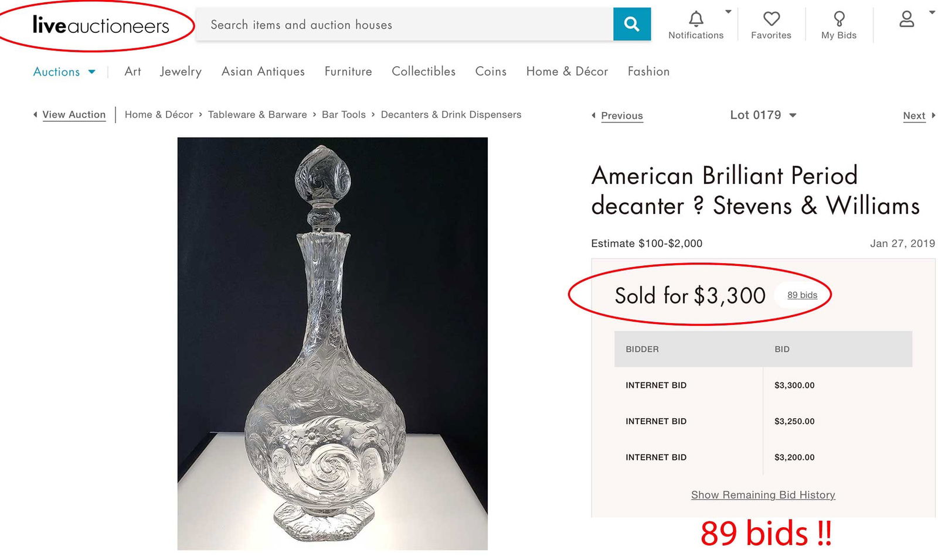Open the Notifications bell icon
Image resolution: width=938 pixels, height=560 pixels.
click(695, 19)
